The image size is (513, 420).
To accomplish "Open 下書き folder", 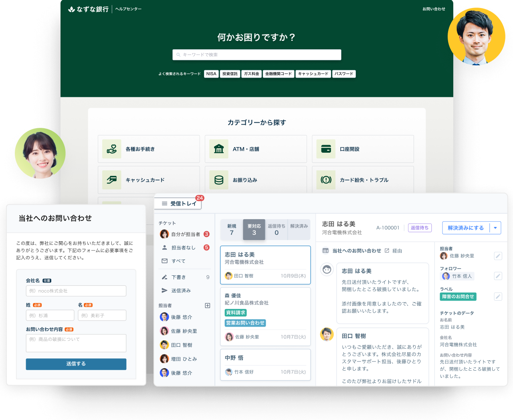I will coord(185,277).
